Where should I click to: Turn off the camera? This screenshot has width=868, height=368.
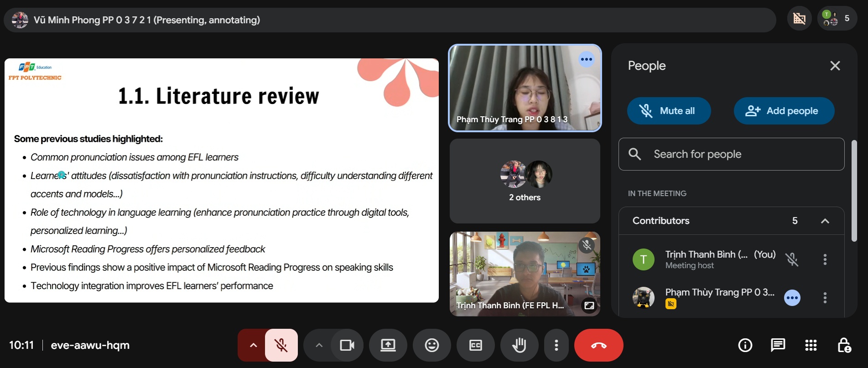tap(347, 345)
